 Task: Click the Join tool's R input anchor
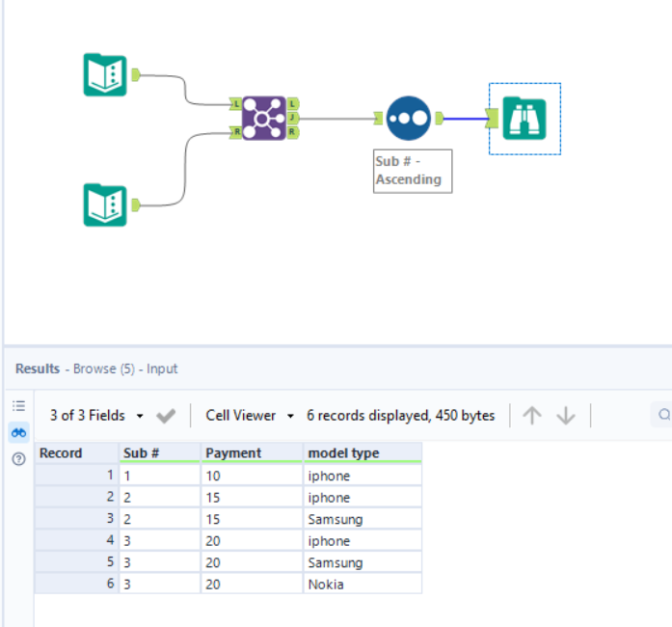pos(235,132)
